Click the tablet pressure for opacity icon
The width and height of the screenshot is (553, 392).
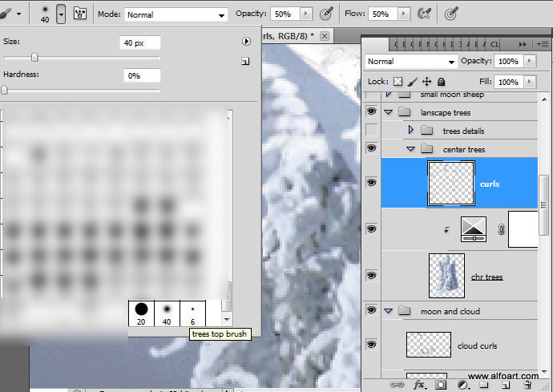[326, 14]
